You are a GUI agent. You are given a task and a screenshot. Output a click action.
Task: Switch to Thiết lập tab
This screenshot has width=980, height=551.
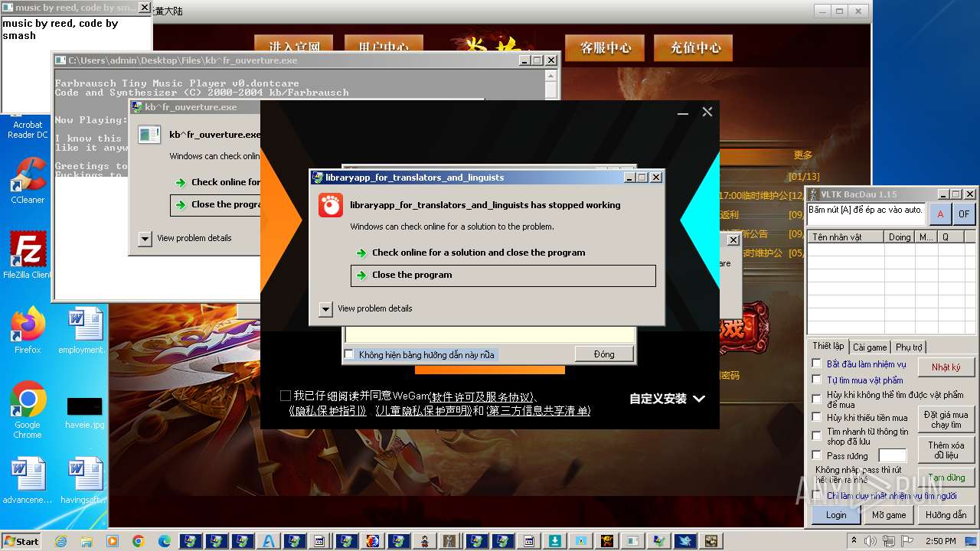click(x=828, y=347)
